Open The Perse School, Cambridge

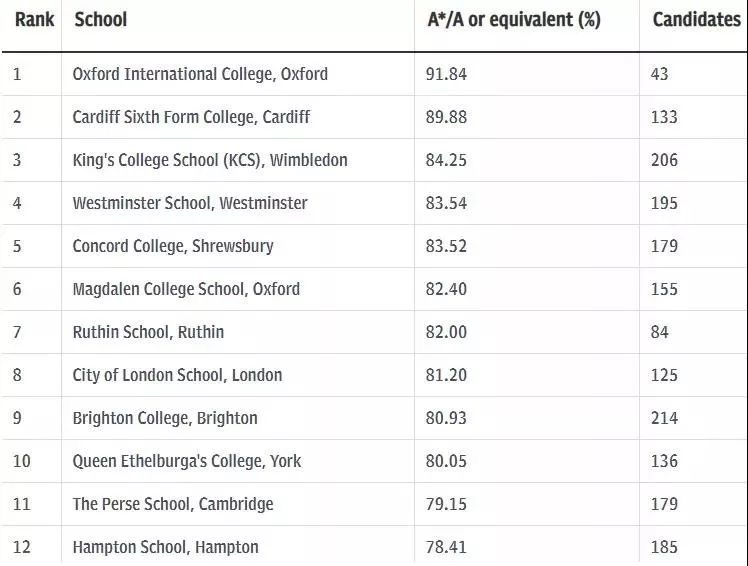[173, 504]
